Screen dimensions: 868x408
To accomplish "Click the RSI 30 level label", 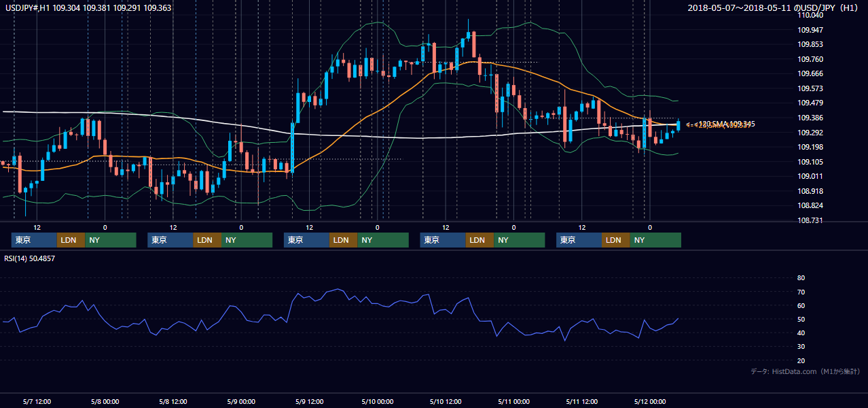I will [x=801, y=347].
